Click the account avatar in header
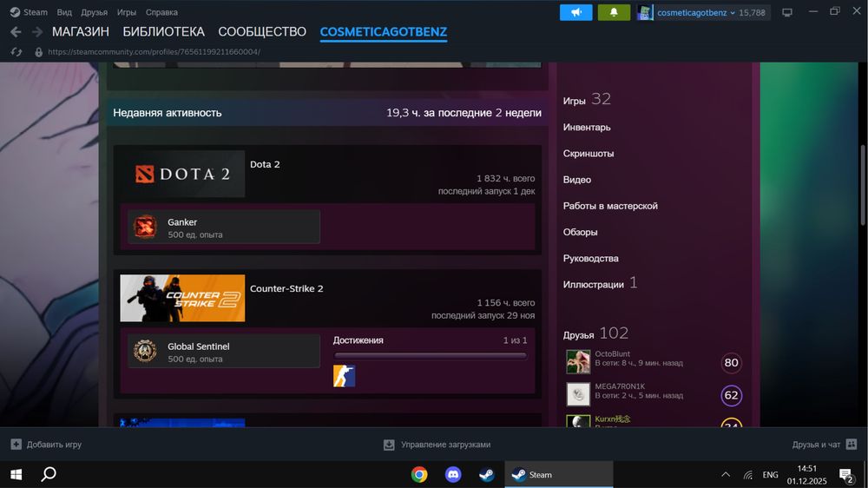Viewport: 868px width, 488px height. tap(645, 12)
